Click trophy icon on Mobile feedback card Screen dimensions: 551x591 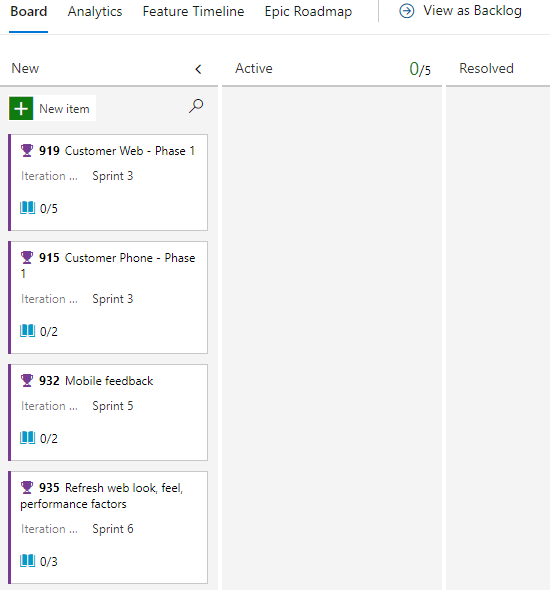(x=27, y=381)
